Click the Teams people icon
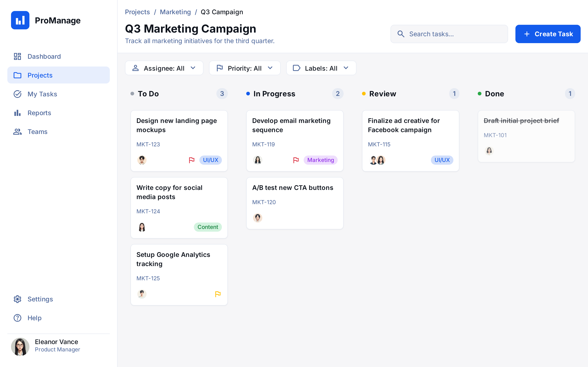588x367 pixels. click(x=17, y=132)
